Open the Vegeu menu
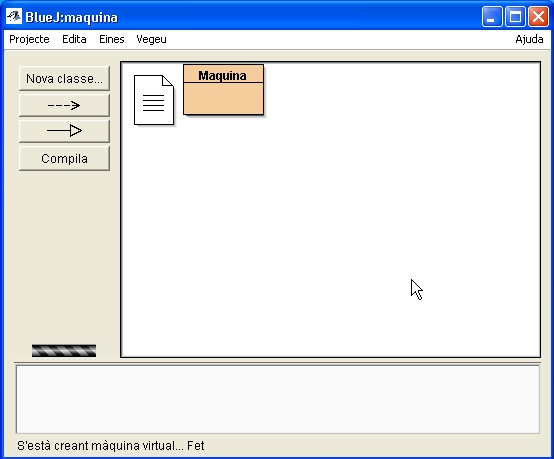 tap(151, 39)
